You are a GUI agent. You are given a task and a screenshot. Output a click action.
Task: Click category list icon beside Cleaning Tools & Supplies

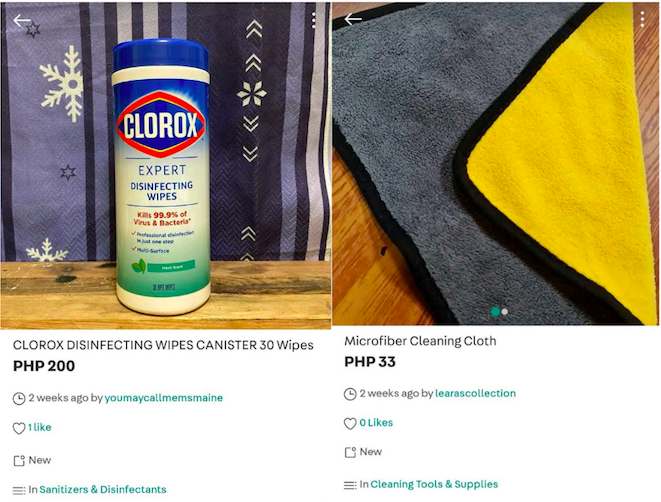coord(350,485)
